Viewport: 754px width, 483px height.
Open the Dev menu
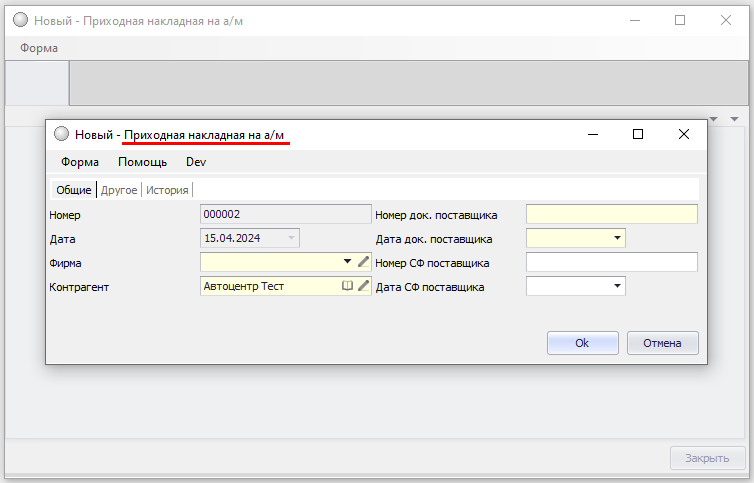(196, 162)
